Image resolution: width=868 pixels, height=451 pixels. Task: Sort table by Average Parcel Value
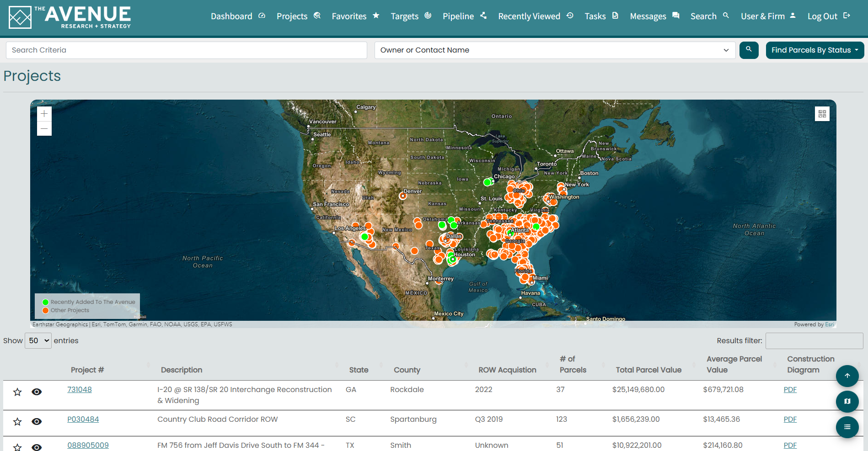[x=734, y=365]
